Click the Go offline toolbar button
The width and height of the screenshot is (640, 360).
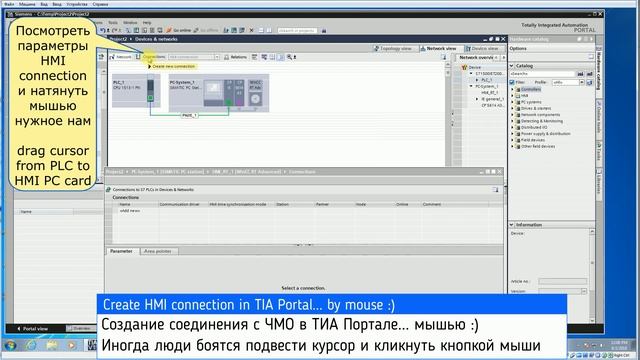(206, 30)
